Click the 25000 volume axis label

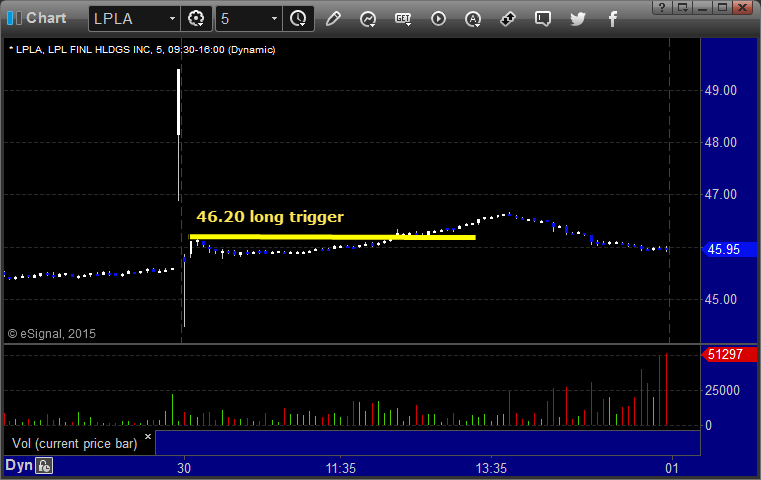(722, 390)
